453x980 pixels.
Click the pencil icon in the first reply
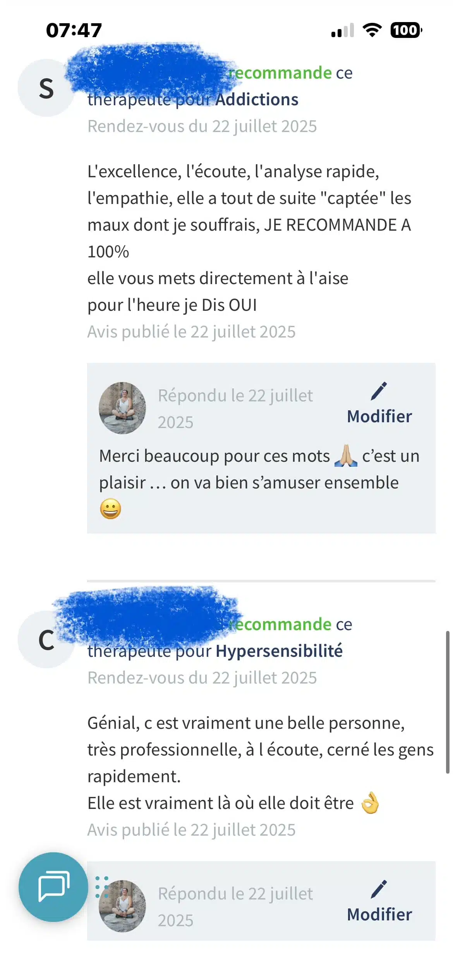click(379, 391)
